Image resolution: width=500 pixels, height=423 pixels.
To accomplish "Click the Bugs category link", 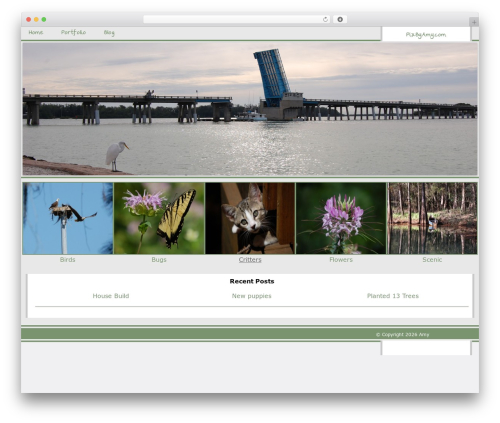I will click(159, 260).
